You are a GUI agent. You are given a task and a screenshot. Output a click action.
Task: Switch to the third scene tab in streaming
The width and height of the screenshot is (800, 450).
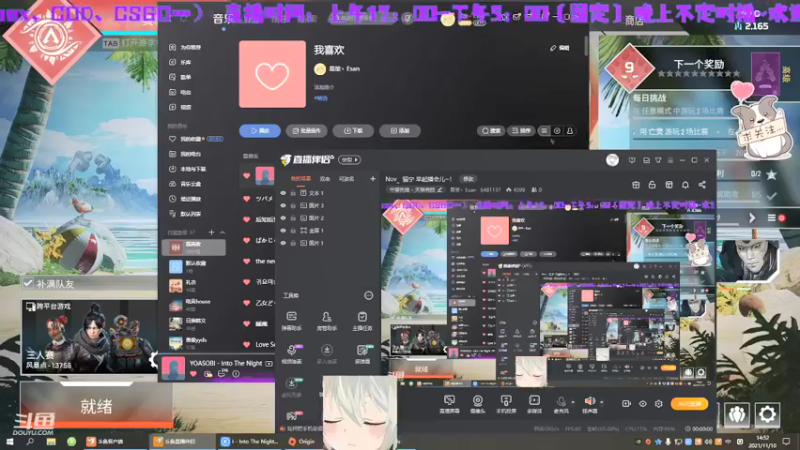tap(346, 179)
